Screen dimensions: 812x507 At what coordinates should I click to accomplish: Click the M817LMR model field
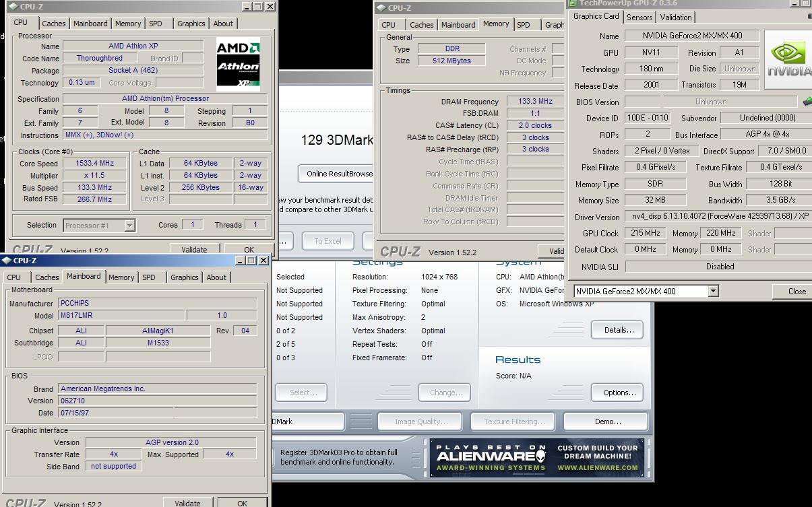click(121, 315)
